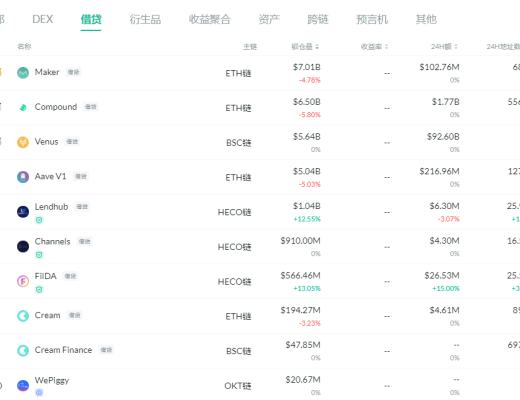The height and width of the screenshot is (400, 520).
Task: Click the FilDA logo icon
Action: tap(23, 281)
